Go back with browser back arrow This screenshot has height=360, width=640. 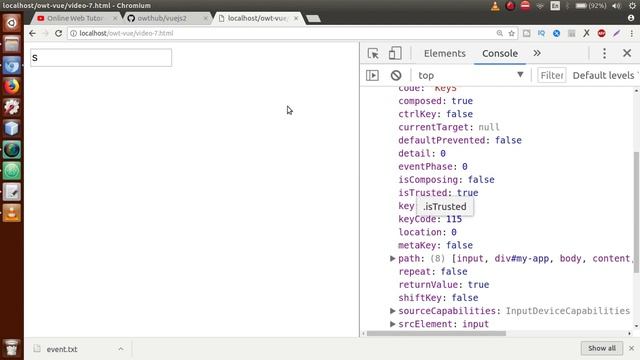click(32, 33)
